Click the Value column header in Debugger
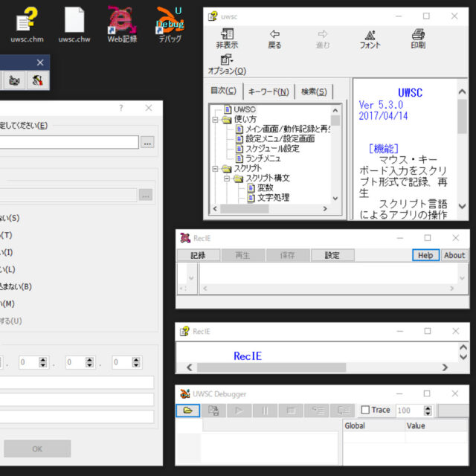The width and height of the screenshot is (476, 476). (437, 426)
